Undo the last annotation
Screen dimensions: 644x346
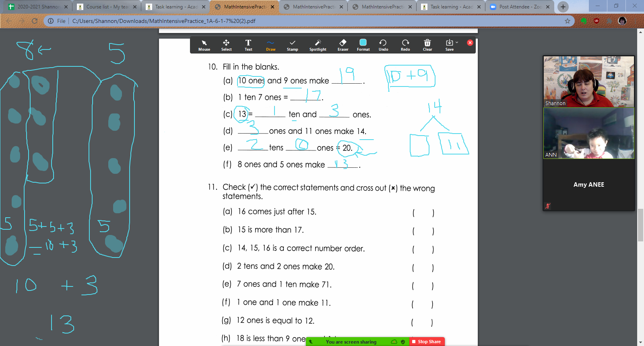pyautogui.click(x=383, y=45)
